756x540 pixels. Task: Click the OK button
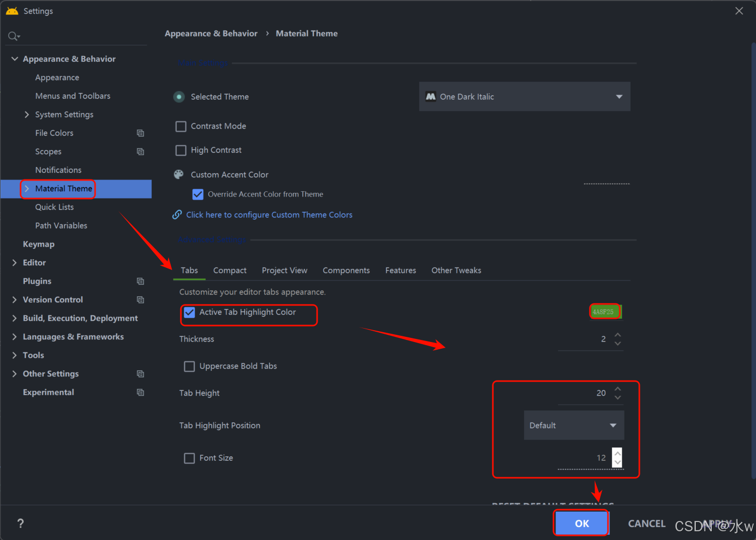point(582,523)
